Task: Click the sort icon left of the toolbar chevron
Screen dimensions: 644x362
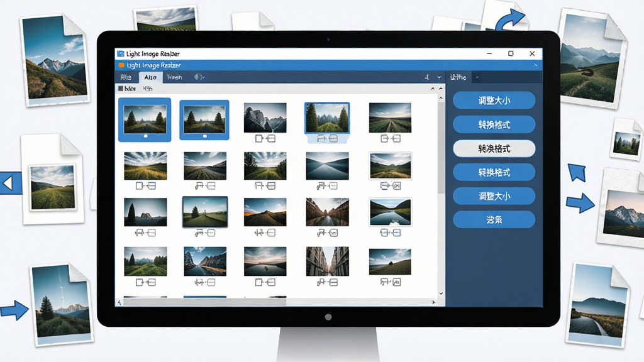Action: (x=427, y=77)
